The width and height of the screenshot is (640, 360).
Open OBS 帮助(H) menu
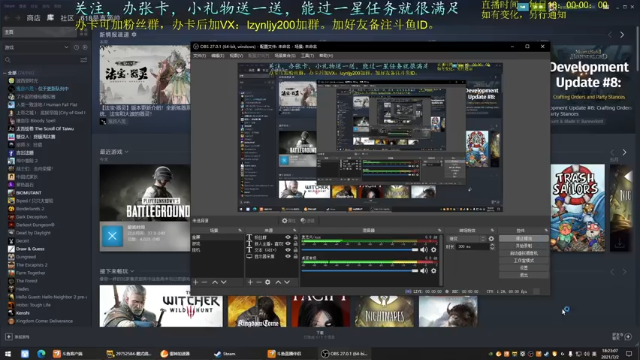pyautogui.click(x=326, y=56)
